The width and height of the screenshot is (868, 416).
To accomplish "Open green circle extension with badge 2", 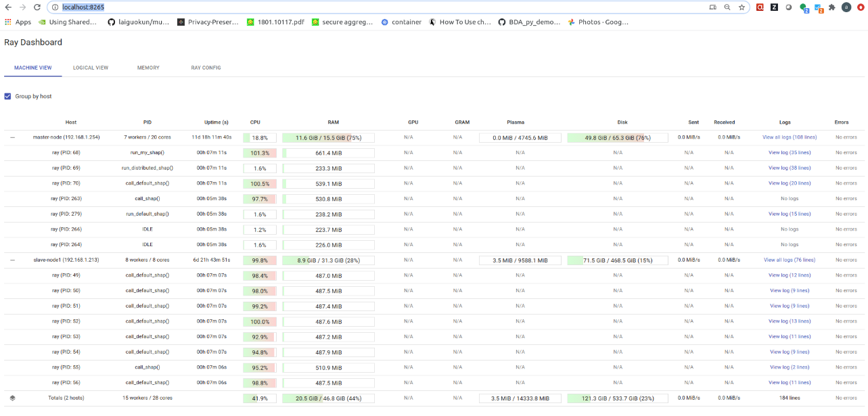I will point(804,8).
